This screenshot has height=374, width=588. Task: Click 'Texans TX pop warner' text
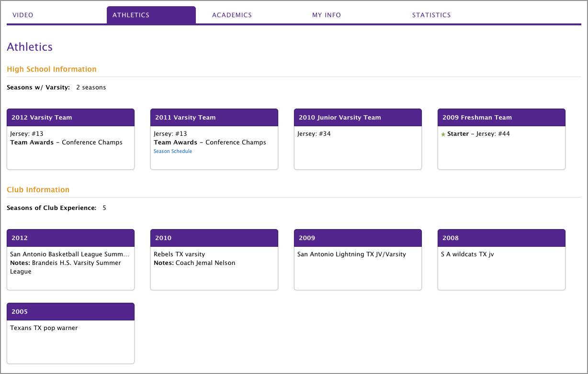coord(44,328)
